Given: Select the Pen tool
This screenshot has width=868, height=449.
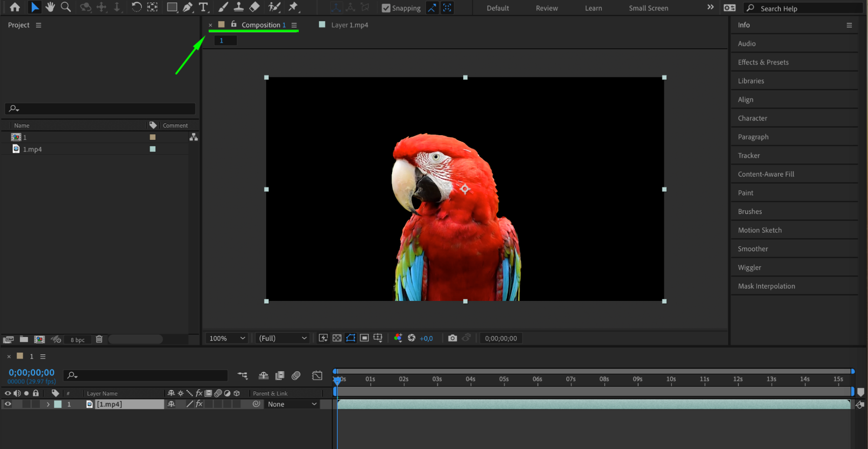Looking at the screenshot, I should click(x=188, y=7).
